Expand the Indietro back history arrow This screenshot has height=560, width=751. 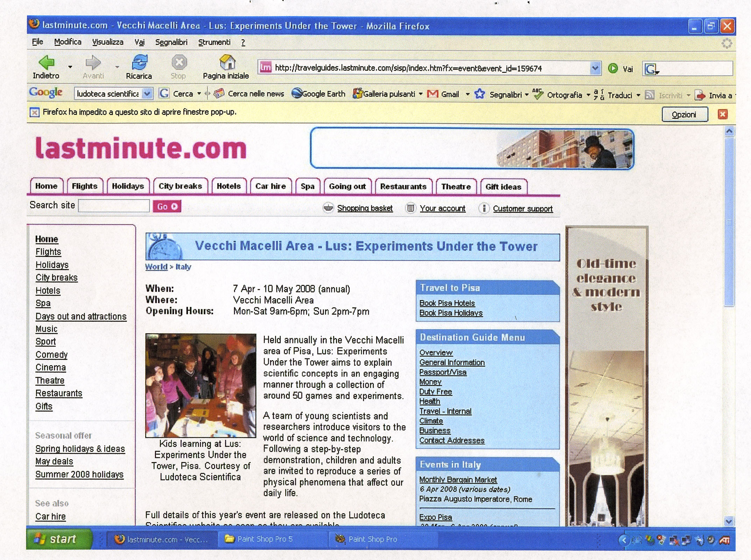click(70, 66)
